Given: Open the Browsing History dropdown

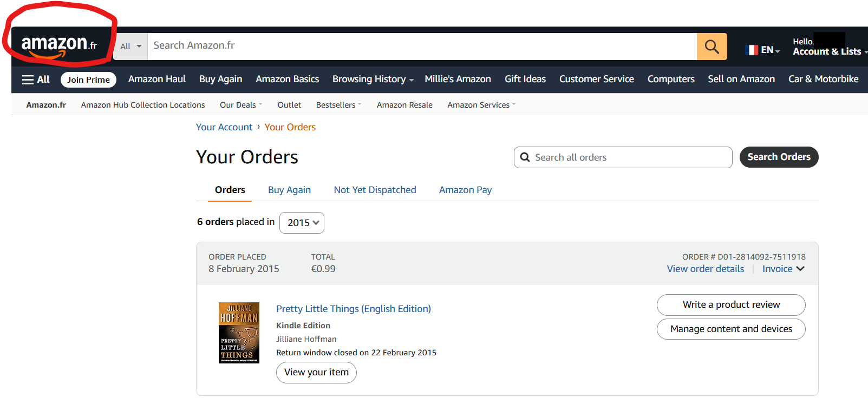Looking at the screenshot, I should point(373,79).
